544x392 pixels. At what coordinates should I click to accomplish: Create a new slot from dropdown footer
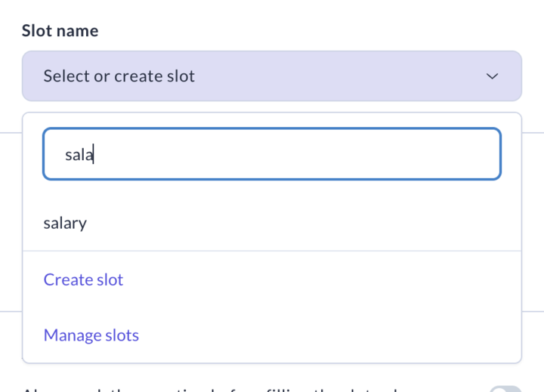(83, 279)
